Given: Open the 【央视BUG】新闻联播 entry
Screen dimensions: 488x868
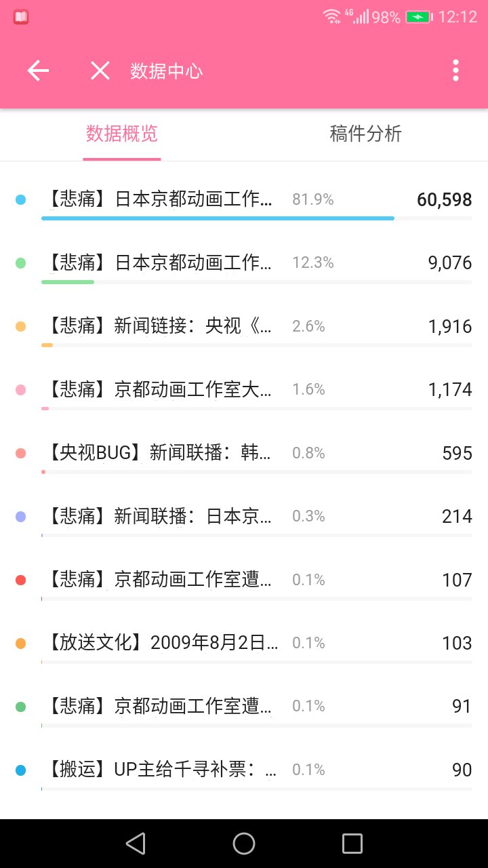Looking at the screenshot, I should (160, 453).
